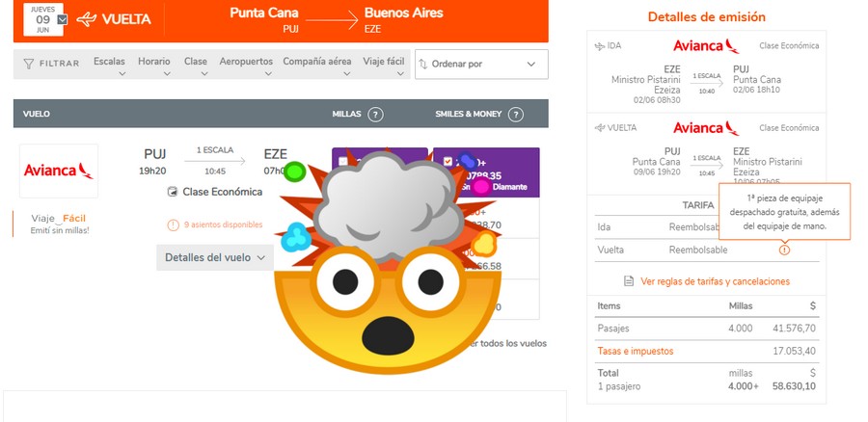
Task: Open Ver reglas de tarifas y cancelaciones
Action: pyautogui.click(x=715, y=281)
